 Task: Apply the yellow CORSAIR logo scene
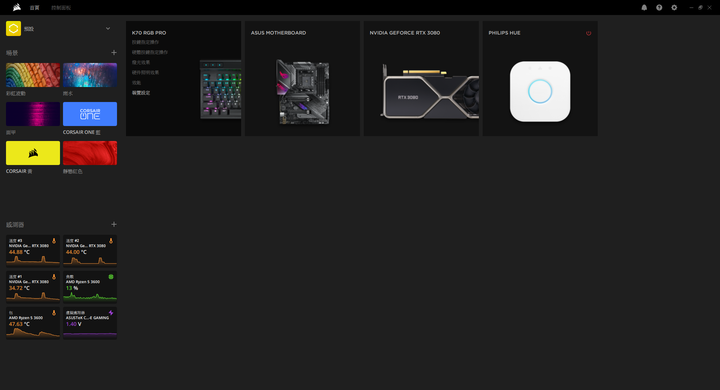point(33,153)
